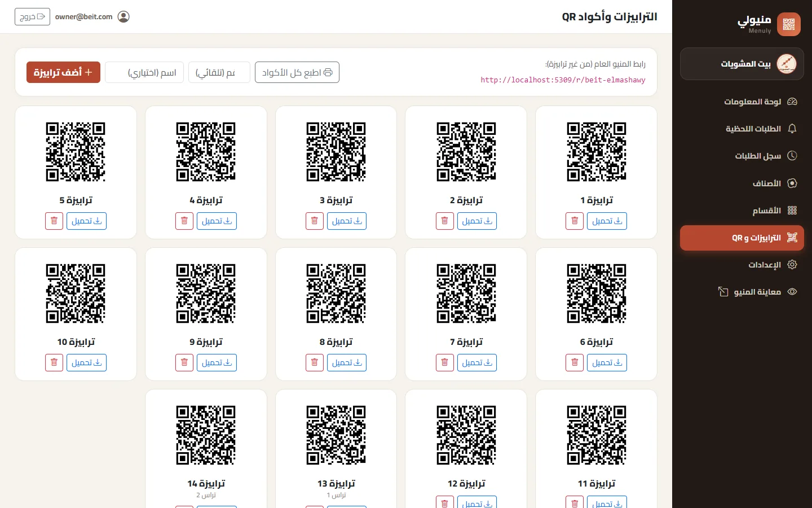This screenshot has width=812, height=508.
Task: Focus the رقم (تلقائي) number field
Action: click(219, 72)
